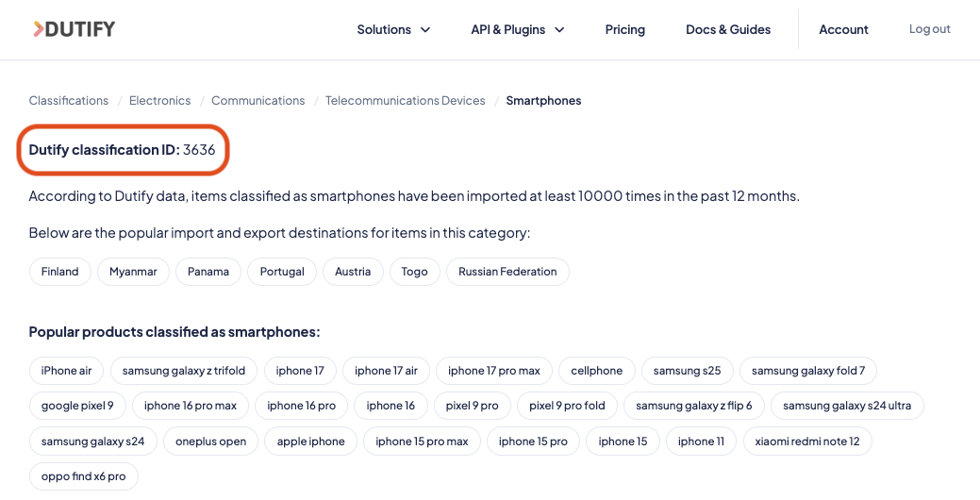This screenshot has width=980, height=500.
Task: Go to Electronics breadcrumb
Action: tap(160, 101)
